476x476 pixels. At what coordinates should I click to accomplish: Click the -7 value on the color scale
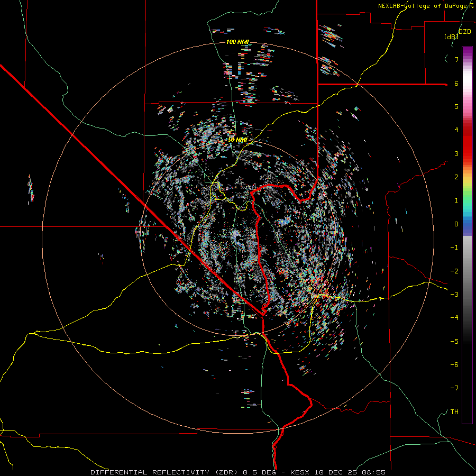[454, 388]
